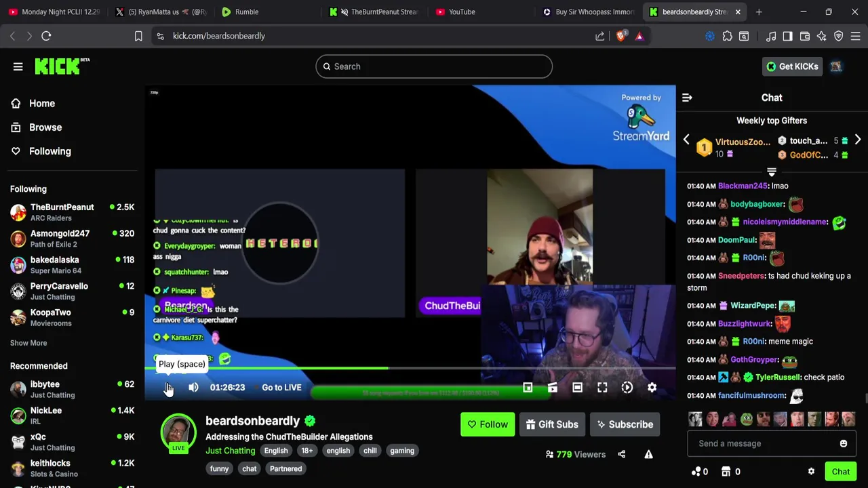Click the Gift Subs button
The width and height of the screenshot is (868, 488).
[552, 424]
